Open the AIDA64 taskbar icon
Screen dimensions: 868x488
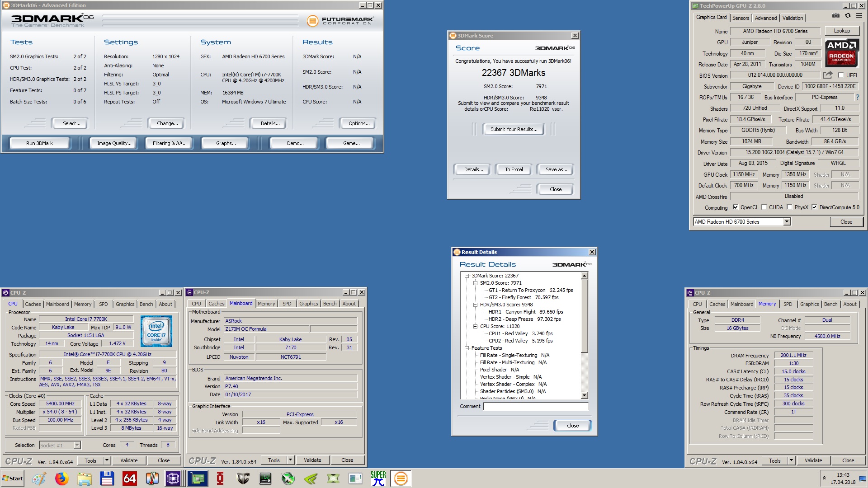click(x=129, y=478)
